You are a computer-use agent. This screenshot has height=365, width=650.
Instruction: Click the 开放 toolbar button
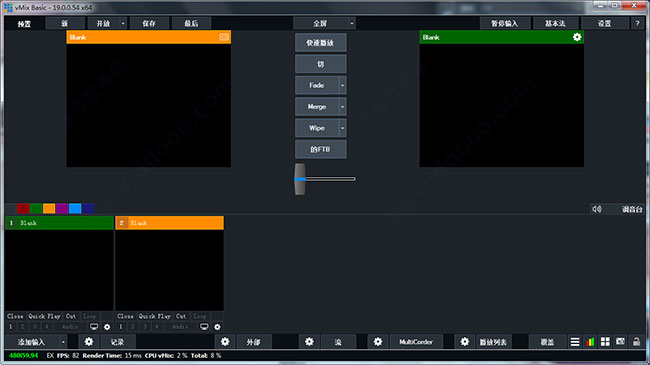tap(104, 24)
